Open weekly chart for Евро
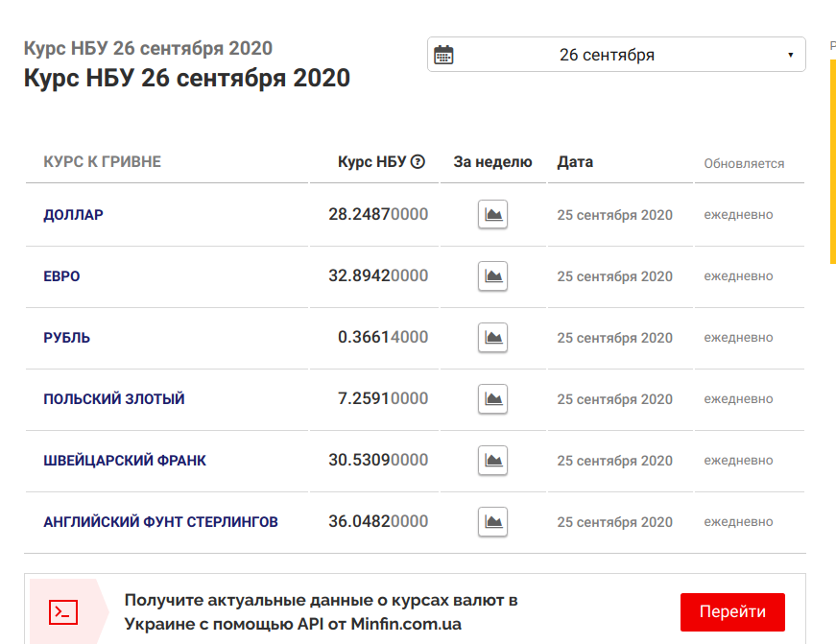Viewport: 836px width, 644px height. [x=492, y=275]
